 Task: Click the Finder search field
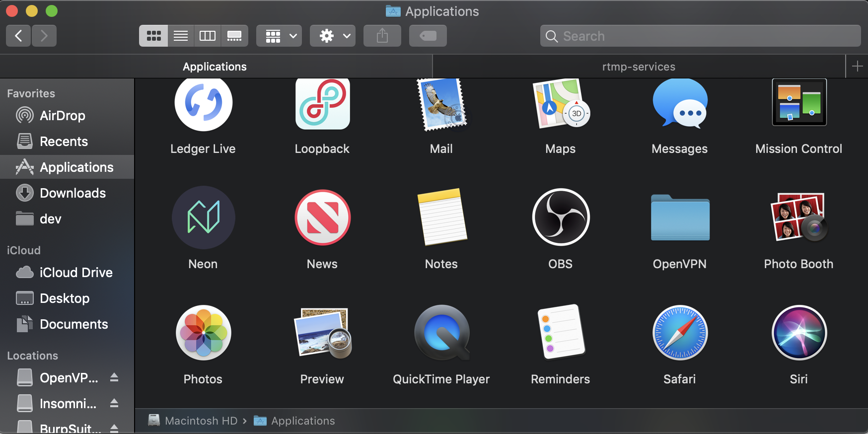click(x=701, y=36)
